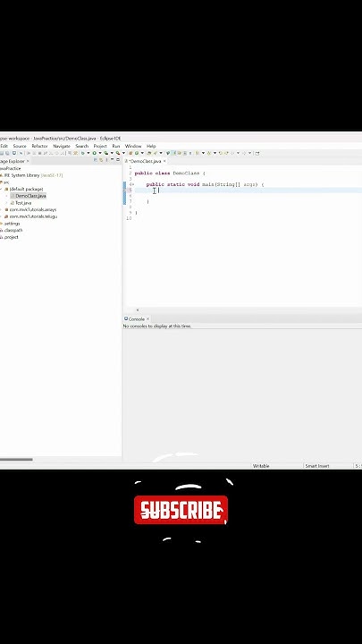Close the Package Explorer tab
Viewport: 362px width, 644px height.
(x=28, y=161)
